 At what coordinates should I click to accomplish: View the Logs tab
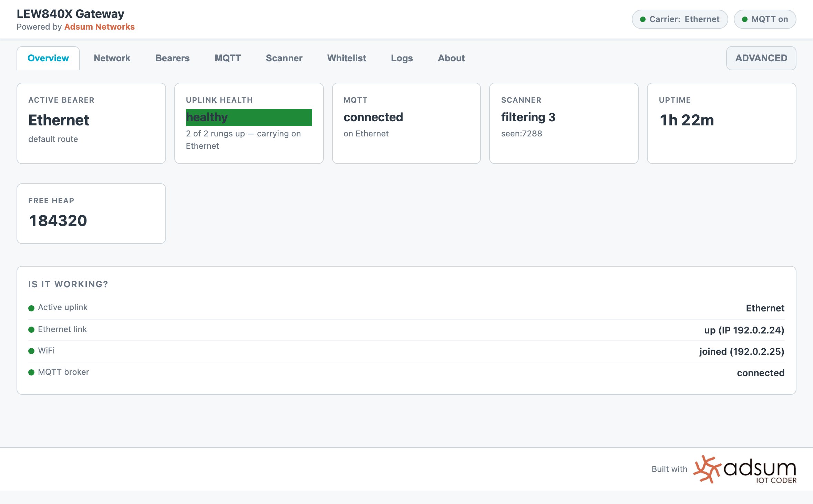(402, 58)
